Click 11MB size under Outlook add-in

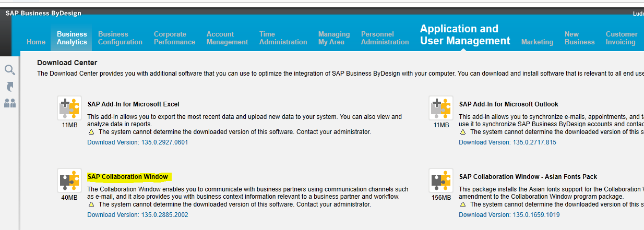441,125
